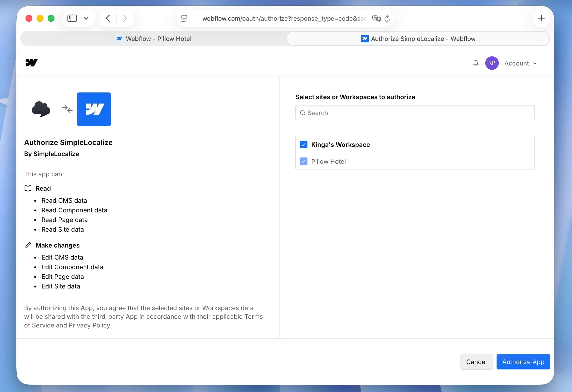Reload the current page

coord(387,19)
